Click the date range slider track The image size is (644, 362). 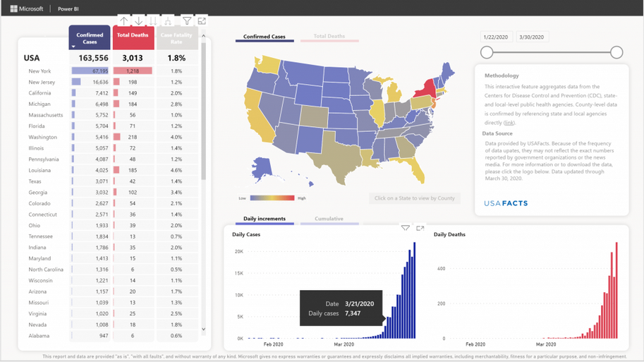pyautogui.click(x=552, y=52)
